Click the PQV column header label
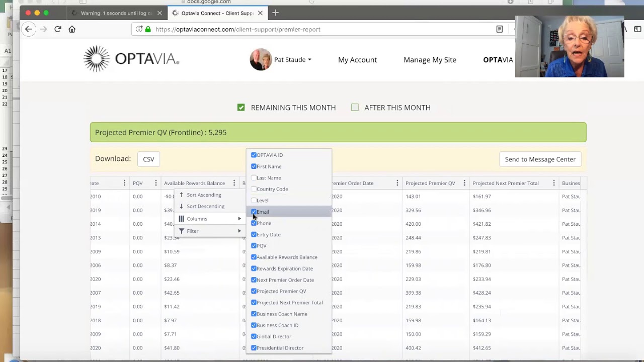644x362 pixels. [x=138, y=183]
